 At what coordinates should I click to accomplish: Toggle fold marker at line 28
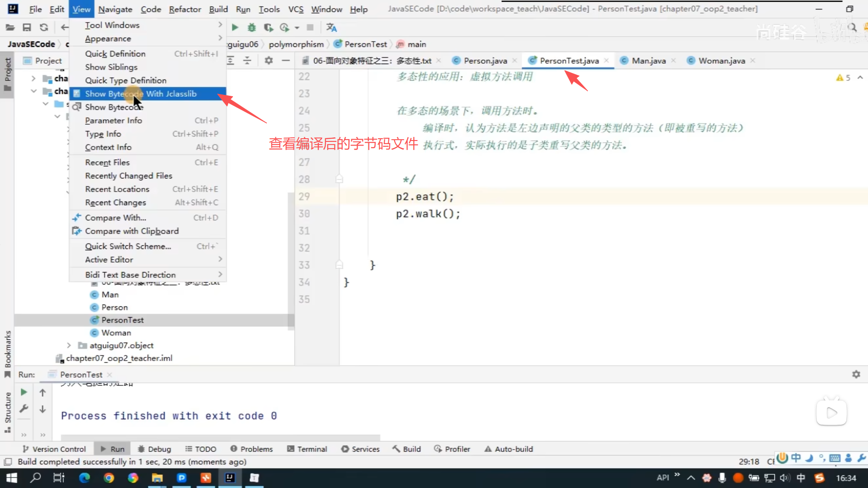pos(339,179)
